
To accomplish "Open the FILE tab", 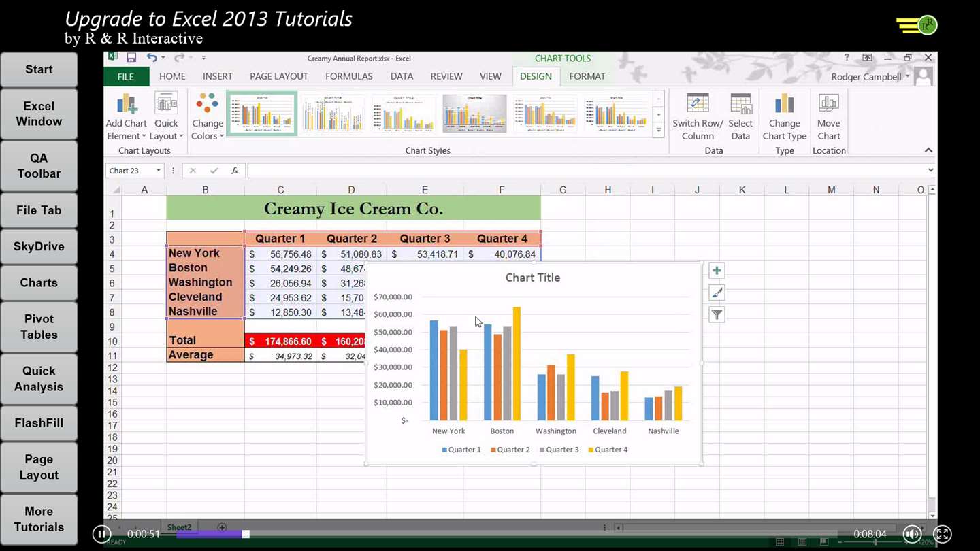I will [x=126, y=76].
